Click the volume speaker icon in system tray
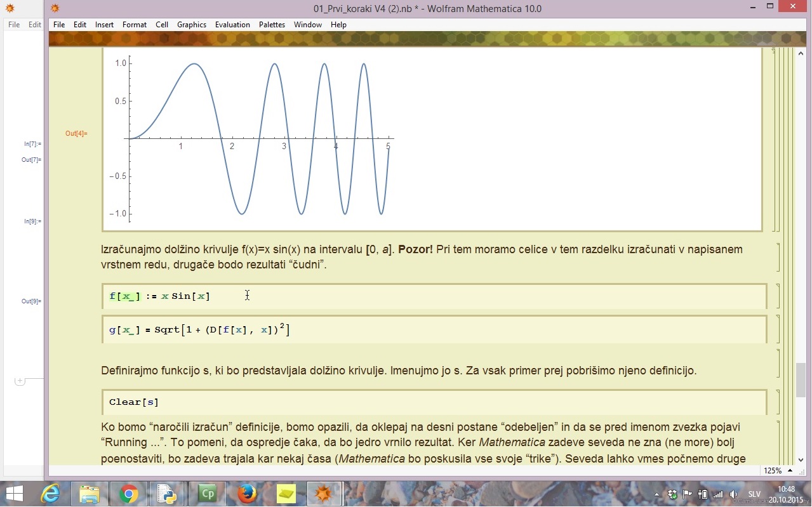This screenshot has height=507, width=812. pyautogui.click(x=734, y=494)
